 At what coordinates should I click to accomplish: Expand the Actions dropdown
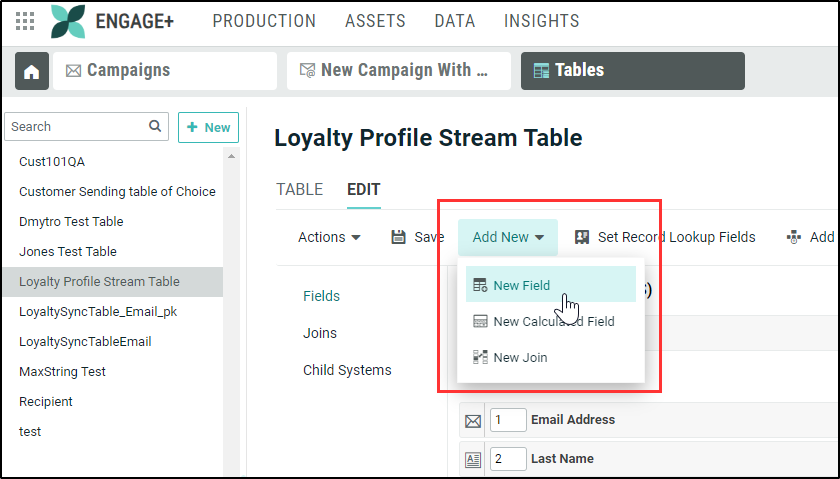coord(328,237)
